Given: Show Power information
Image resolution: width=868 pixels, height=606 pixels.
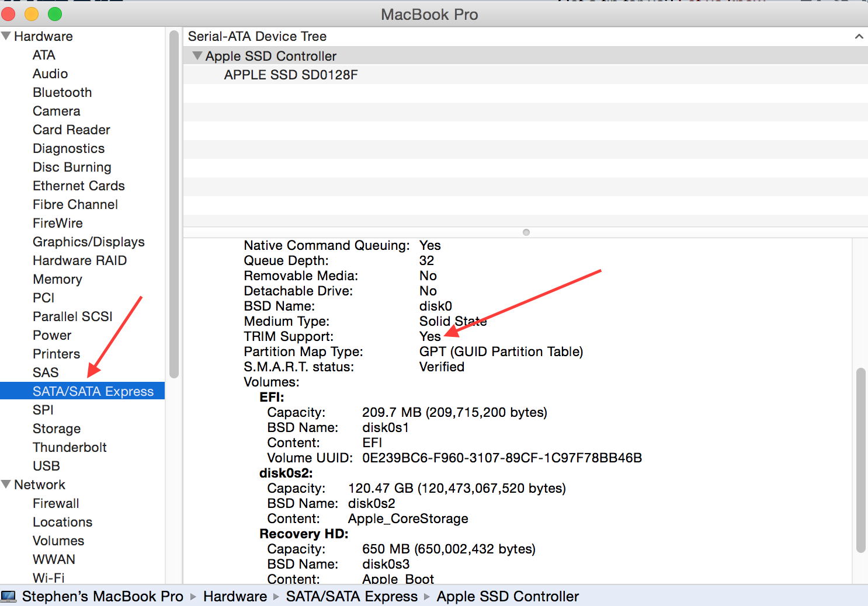Looking at the screenshot, I should point(52,335).
